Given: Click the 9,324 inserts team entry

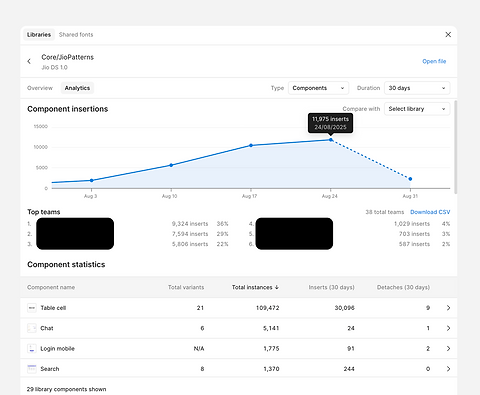Looking at the screenshot, I should point(190,224).
